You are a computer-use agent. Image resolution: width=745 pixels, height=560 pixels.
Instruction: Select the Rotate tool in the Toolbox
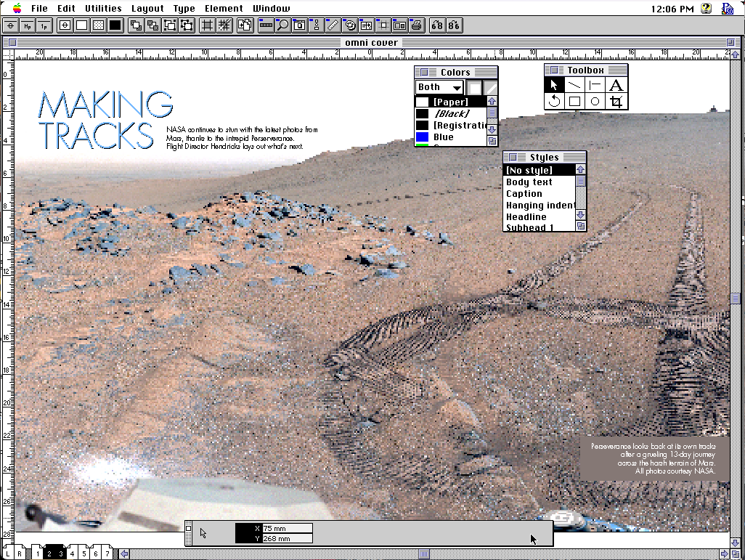click(x=554, y=101)
